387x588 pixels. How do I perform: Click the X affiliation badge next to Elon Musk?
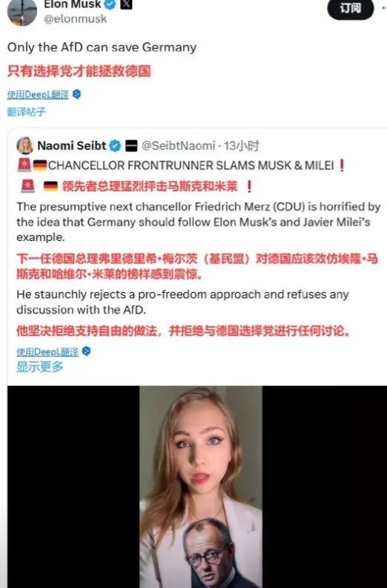pos(126,4)
